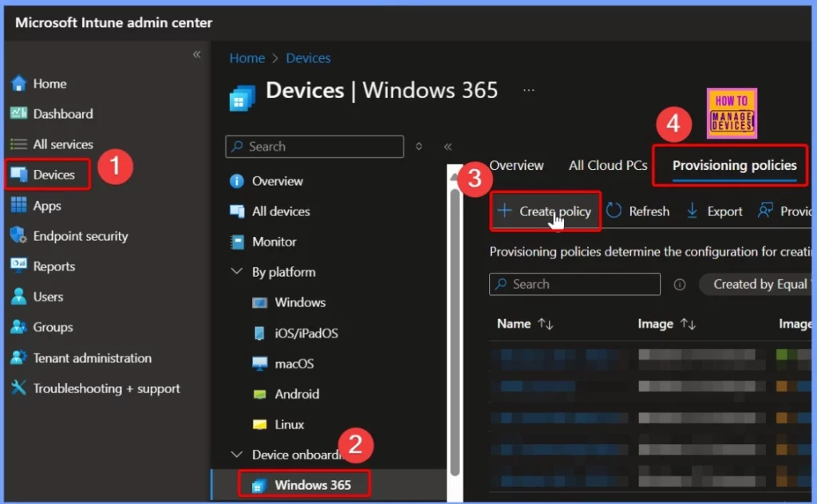Click the Reports icon in sidebar
Image resolution: width=817 pixels, height=504 pixels.
(19, 266)
